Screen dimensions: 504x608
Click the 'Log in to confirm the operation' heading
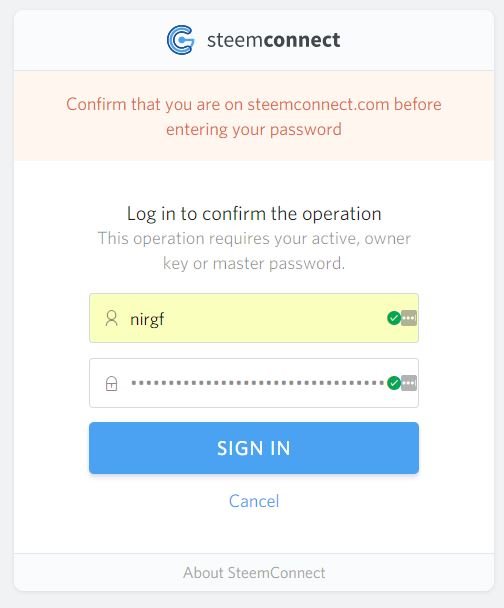254,214
